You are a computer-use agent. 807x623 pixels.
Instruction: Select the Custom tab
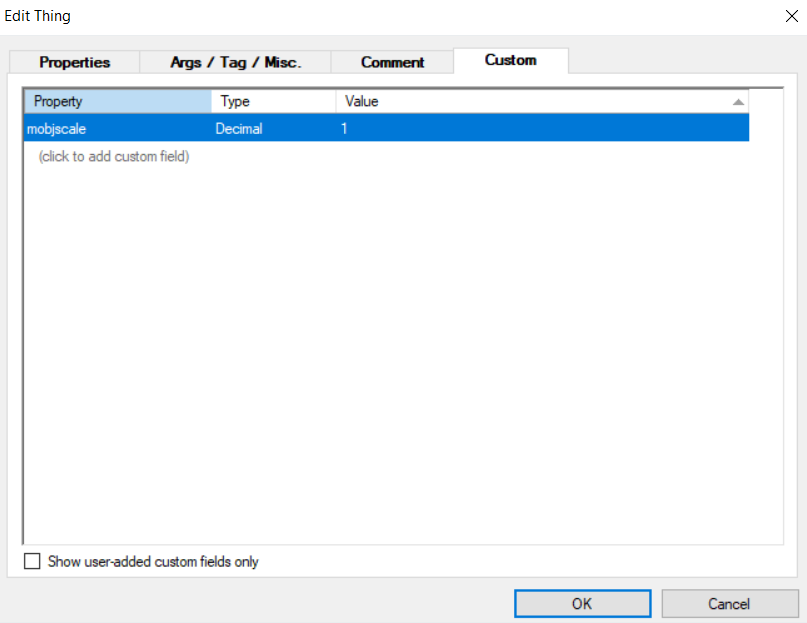click(x=511, y=60)
